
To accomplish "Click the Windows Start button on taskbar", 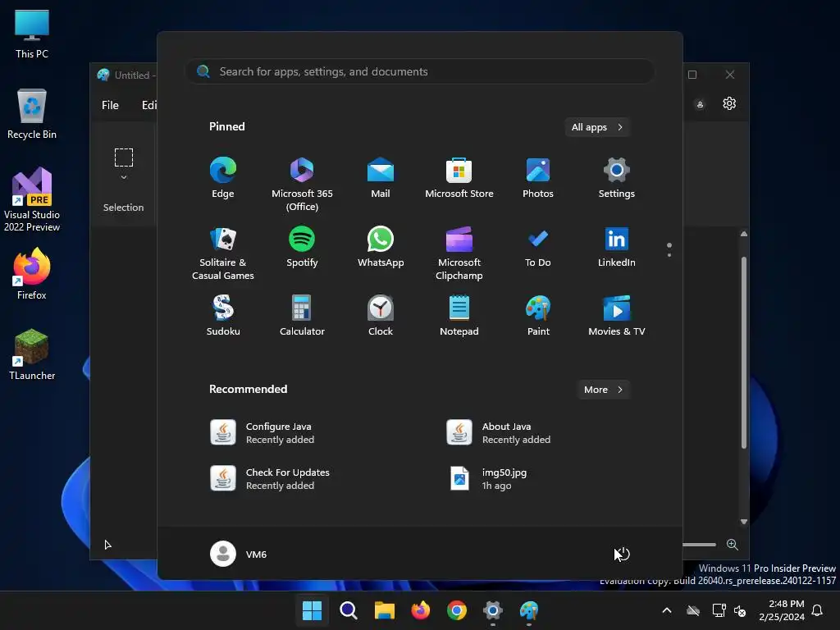I will (312, 610).
